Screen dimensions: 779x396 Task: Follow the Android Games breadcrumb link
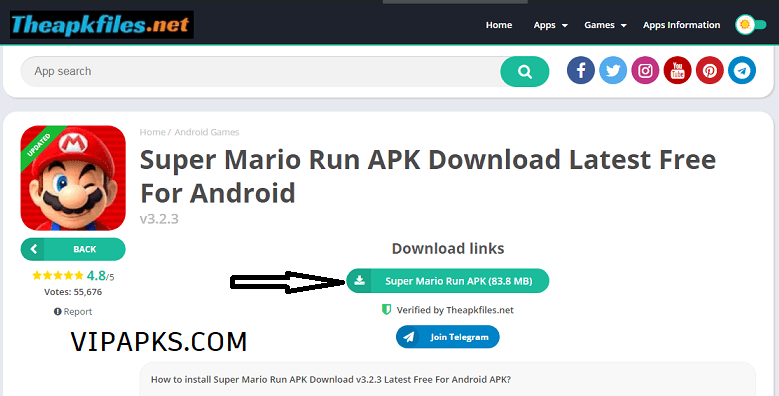pos(207,132)
